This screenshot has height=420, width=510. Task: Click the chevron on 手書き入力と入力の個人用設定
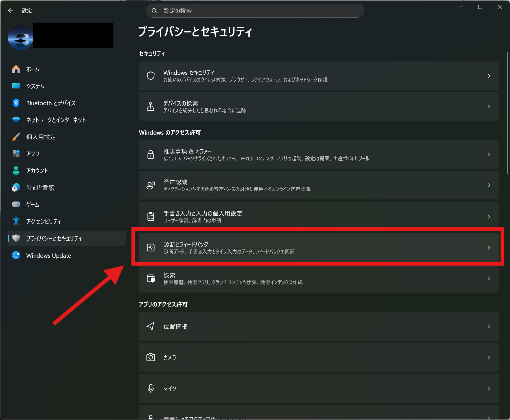click(x=489, y=216)
